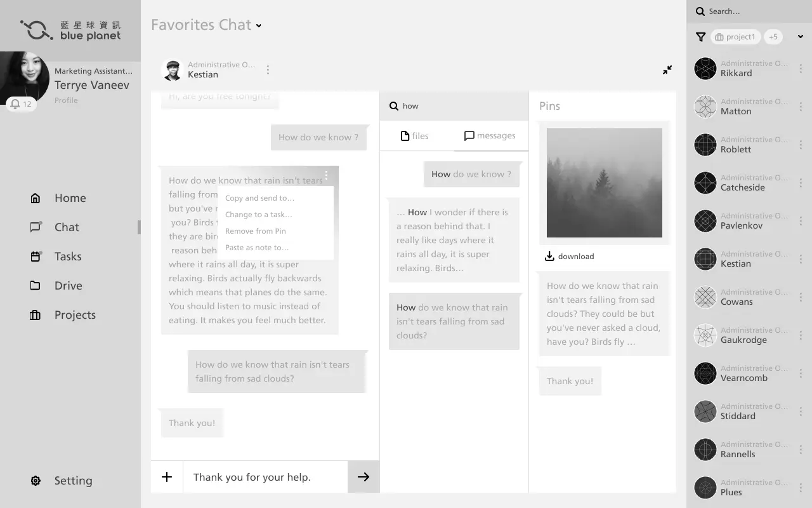Collapse chat with the shrink arrows icon
Screen dimensions: 812x508
(x=667, y=70)
